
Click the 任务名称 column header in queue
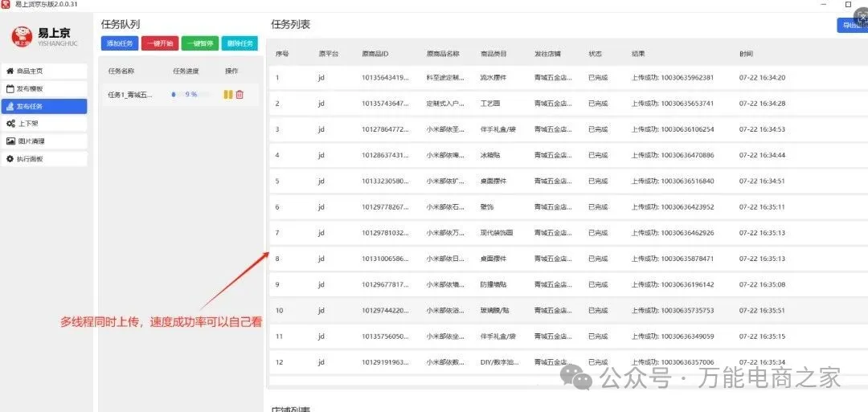coord(121,71)
